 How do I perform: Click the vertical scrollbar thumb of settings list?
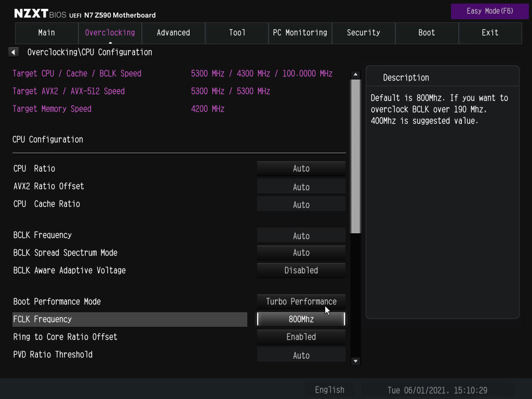click(355, 156)
